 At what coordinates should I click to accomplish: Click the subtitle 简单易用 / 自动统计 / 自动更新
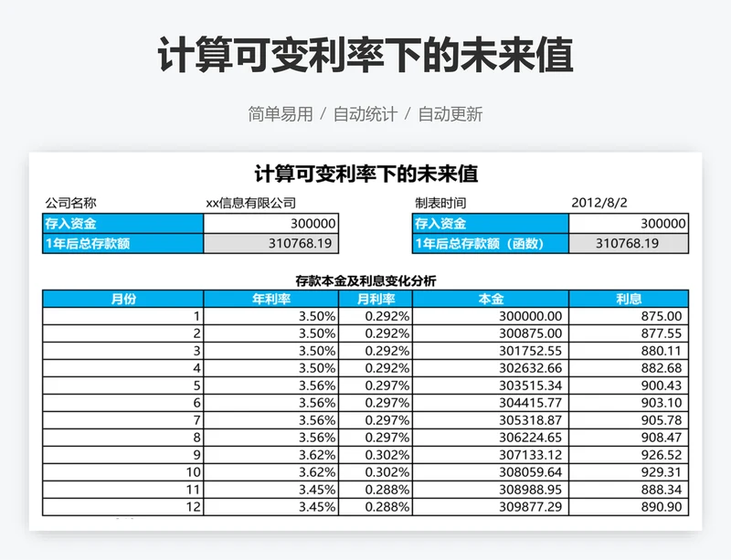tap(365, 114)
